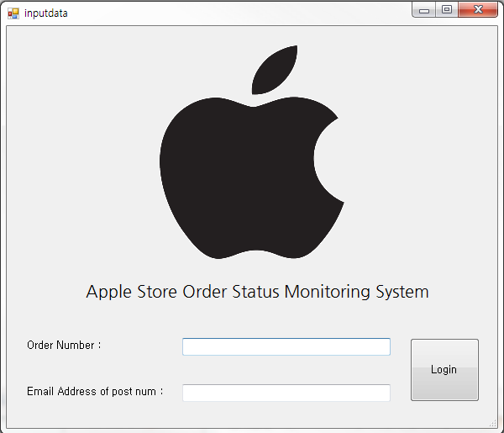Viewport: 504px width, 433px height.
Task: Click the Order Number input field
Action: coord(286,346)
